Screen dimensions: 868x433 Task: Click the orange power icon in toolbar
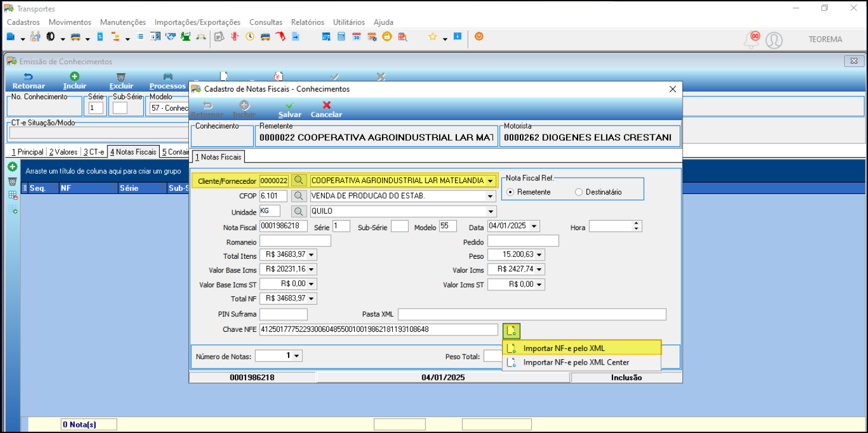479,37
